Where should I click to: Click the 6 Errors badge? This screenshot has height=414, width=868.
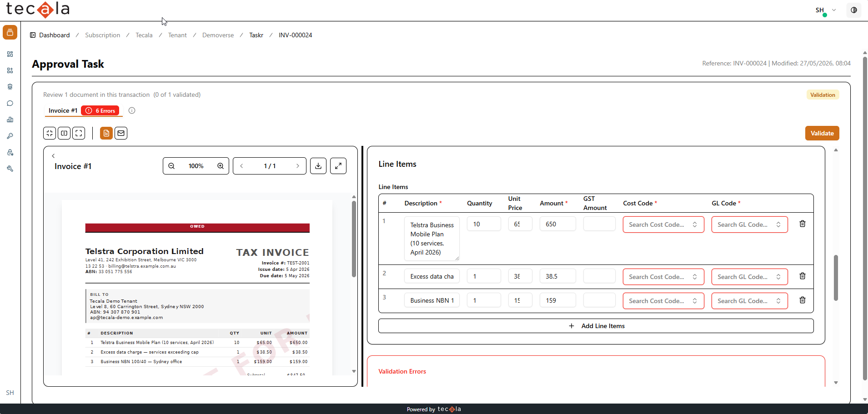tap(100, 110)
